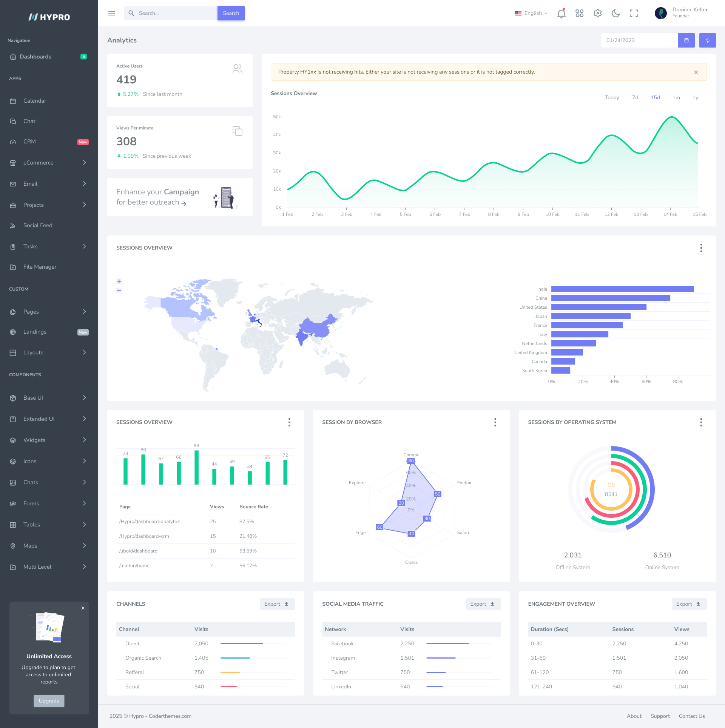
Task: Switch Sessions Overview to Today view
Action: click(x=612, y=97)
